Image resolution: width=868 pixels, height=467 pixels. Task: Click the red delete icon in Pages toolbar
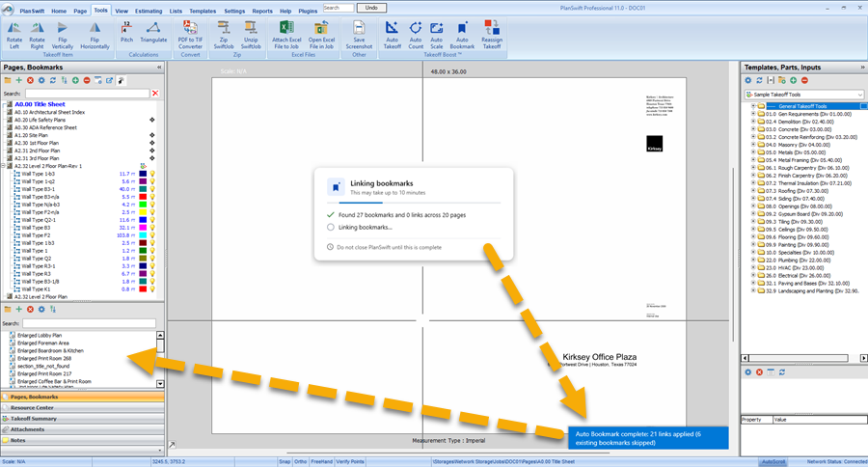pyautogui.click(x=31, y=81)
